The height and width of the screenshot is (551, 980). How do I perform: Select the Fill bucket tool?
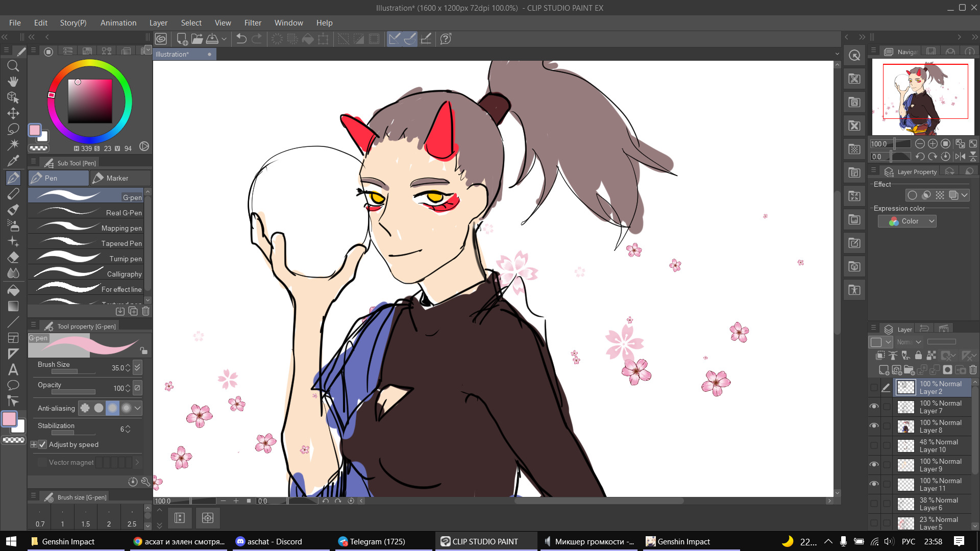pyautogui.click(x=13, y=290)
